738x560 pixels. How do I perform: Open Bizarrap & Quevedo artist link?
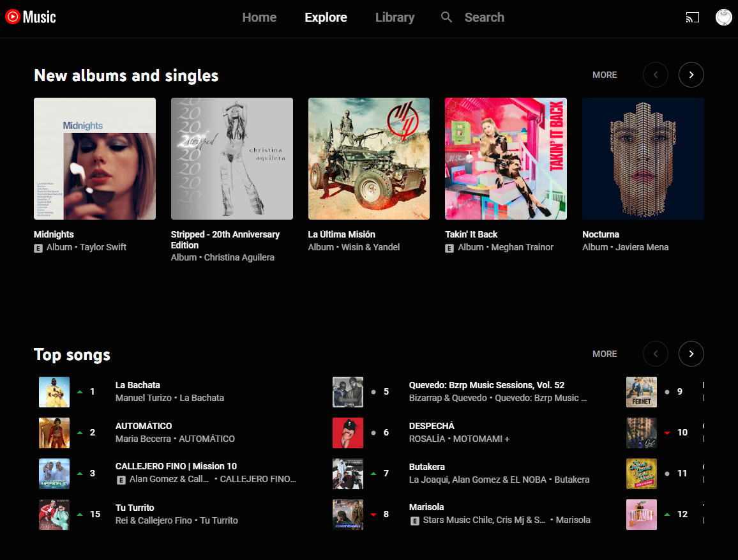448,398
